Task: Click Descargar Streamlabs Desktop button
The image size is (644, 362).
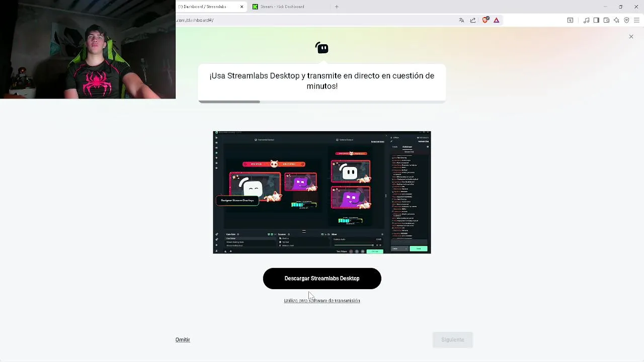Action: point(322,279)
